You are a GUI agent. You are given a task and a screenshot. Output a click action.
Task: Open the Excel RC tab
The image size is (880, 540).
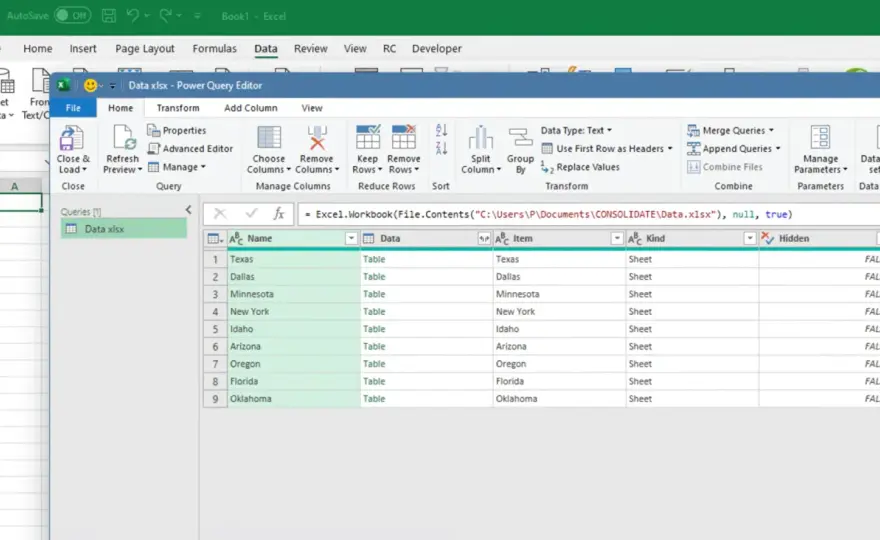point(389,49)
